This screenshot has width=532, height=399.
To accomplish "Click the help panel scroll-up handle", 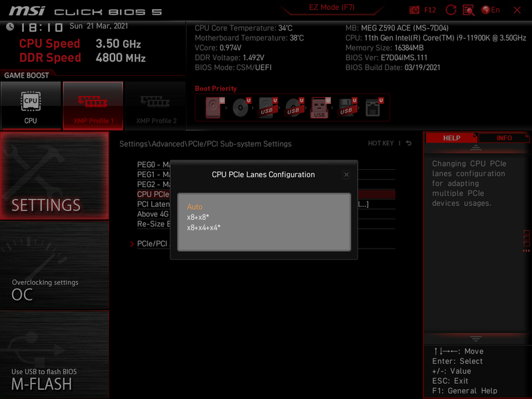I will click(475, 147).
